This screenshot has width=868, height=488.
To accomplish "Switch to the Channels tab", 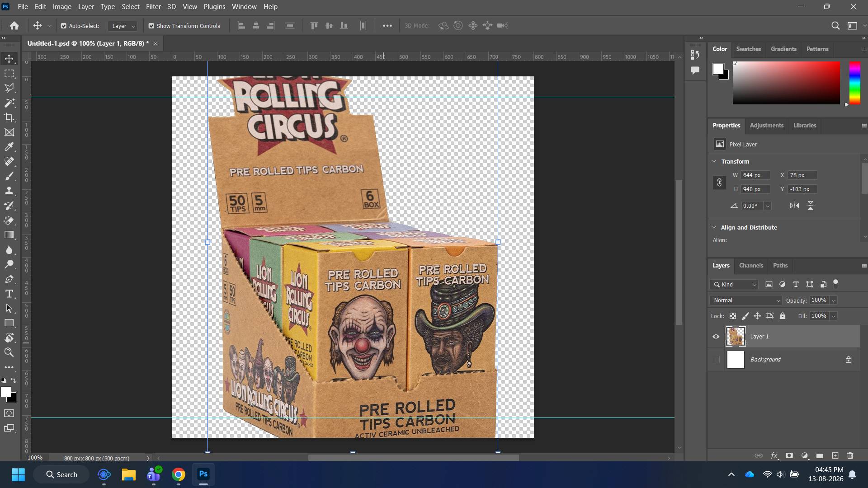I will click(x=751, y=265).
